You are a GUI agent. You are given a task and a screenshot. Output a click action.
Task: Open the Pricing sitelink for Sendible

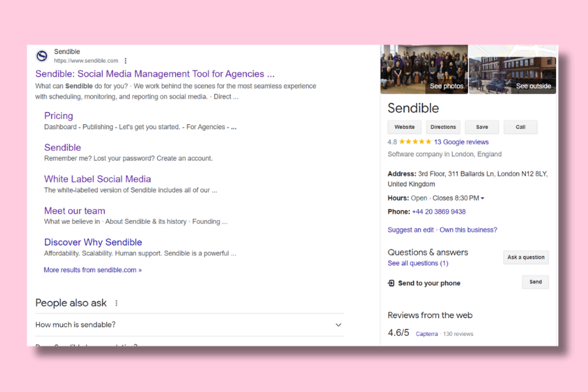pyautogui.click(x=58, y=116)
